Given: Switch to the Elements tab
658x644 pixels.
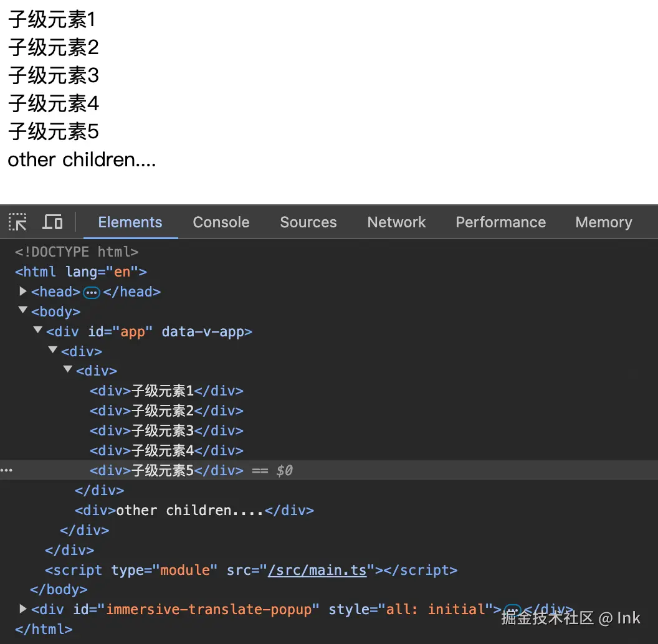Looking at the screenshot, I should (x=130, y=222).
